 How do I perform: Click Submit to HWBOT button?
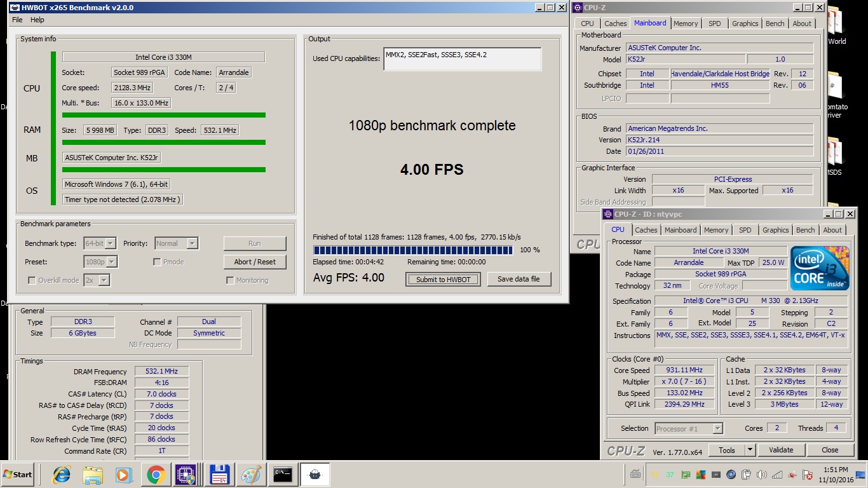point(444,280)
